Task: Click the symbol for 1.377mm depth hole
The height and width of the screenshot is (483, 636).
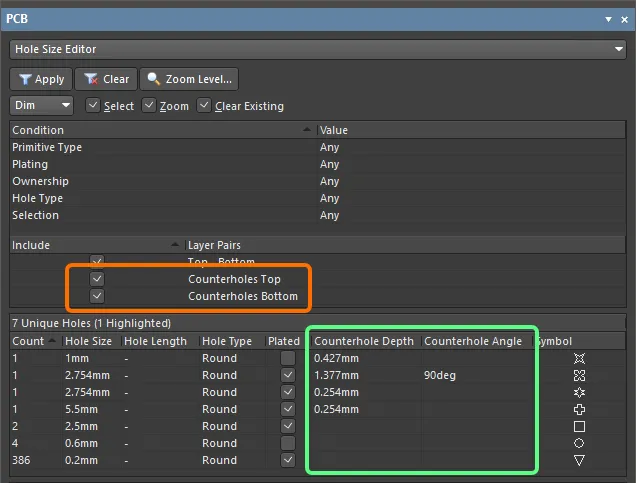Action: click(579, 375)
